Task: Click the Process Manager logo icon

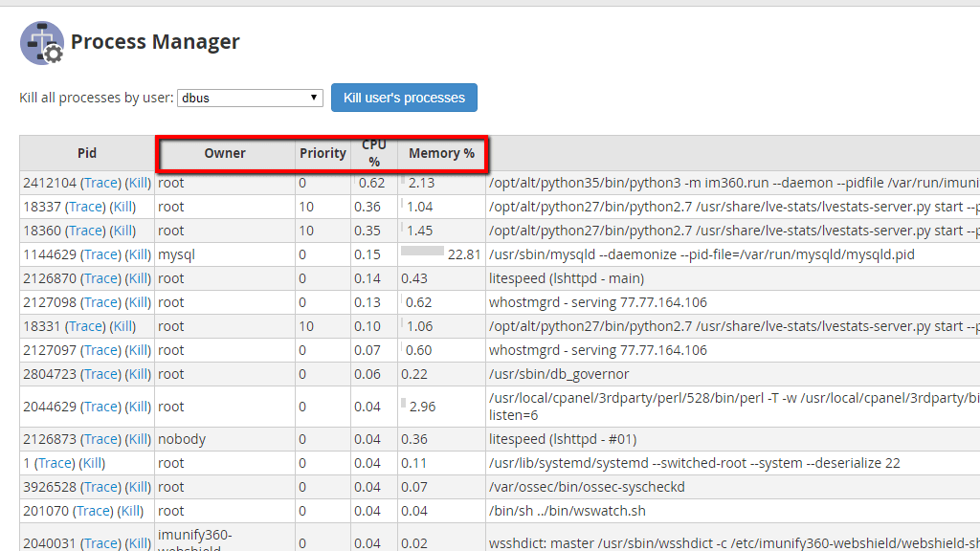Action: pos(41,43)
